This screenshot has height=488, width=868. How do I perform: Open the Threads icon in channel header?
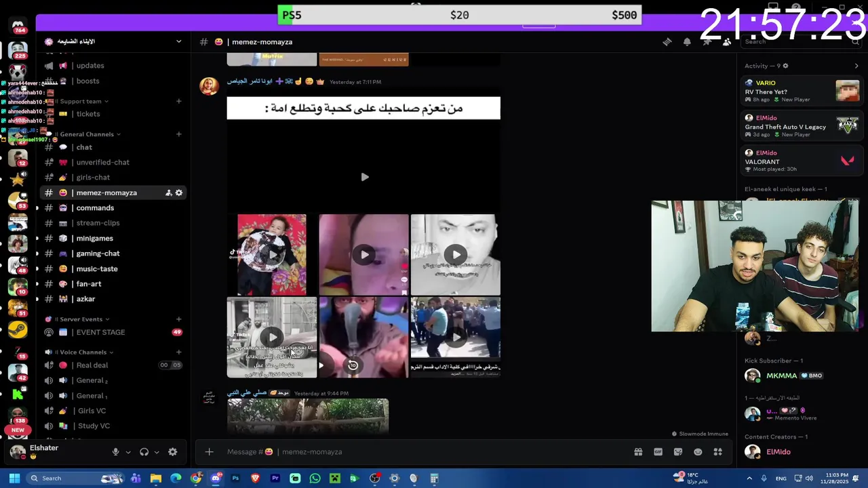pyautogui.click(x=667, y=42)
